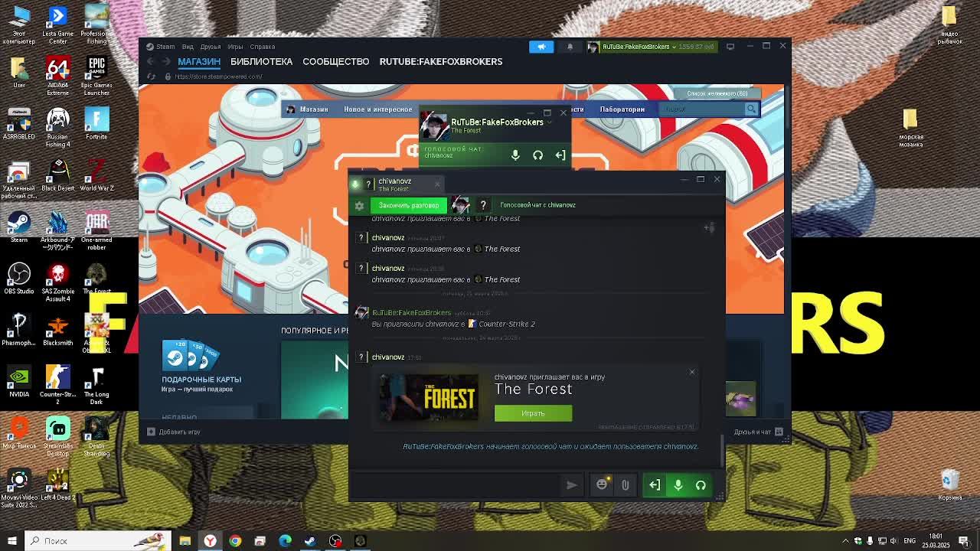Dismiss The Forest invite card
The image size is (980, 551).
coord(692,372)
